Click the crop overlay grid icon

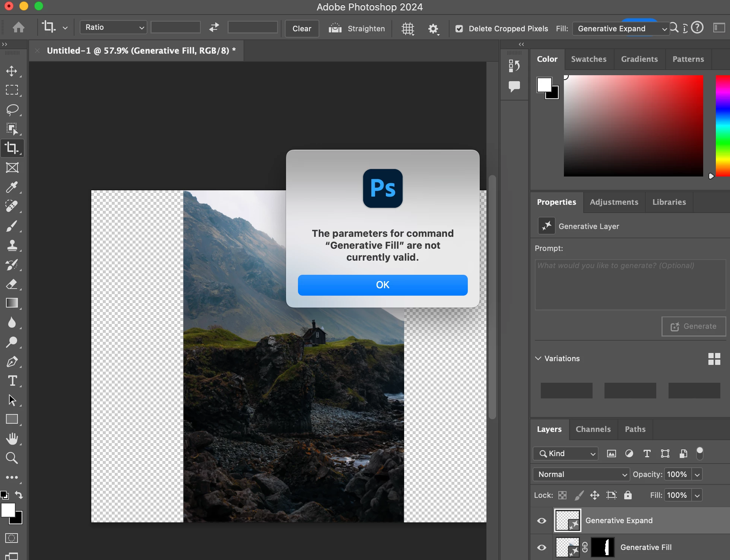point(408,29)
